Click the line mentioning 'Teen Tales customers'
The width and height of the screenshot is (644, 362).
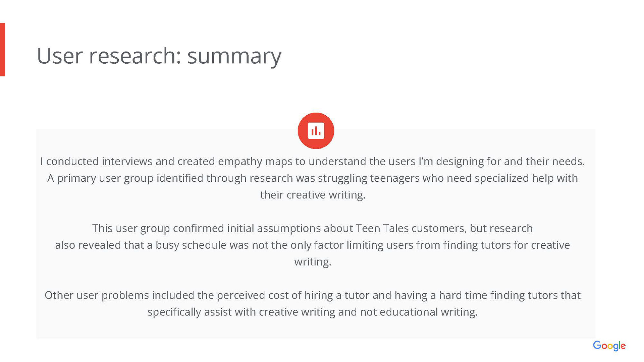pyautogui.click(x=312, y=229)
